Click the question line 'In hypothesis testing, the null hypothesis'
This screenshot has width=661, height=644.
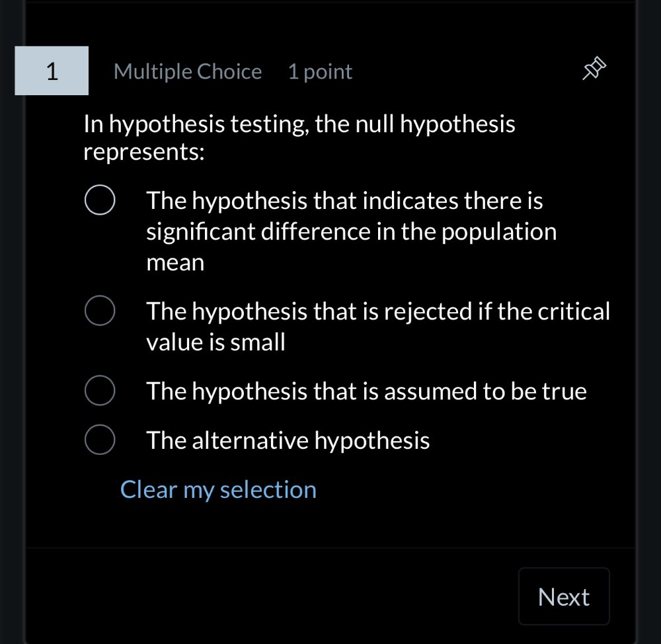[x=299, y=124]
